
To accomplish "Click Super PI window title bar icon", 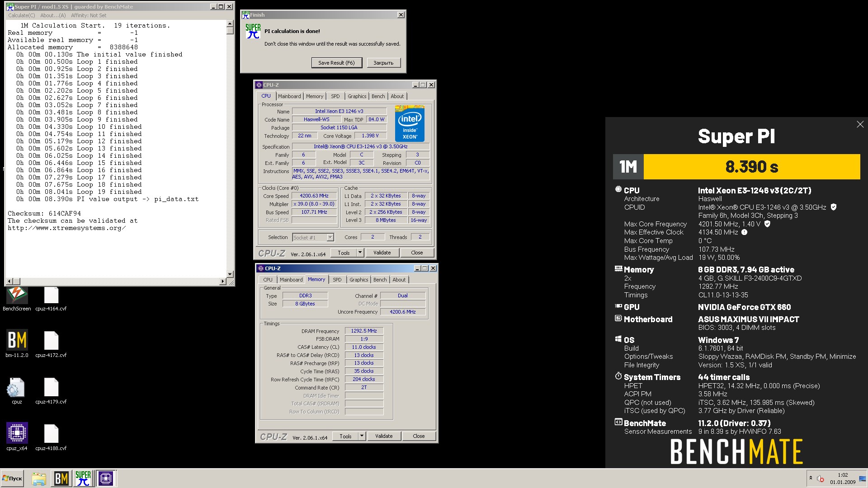I will (10, 7).
